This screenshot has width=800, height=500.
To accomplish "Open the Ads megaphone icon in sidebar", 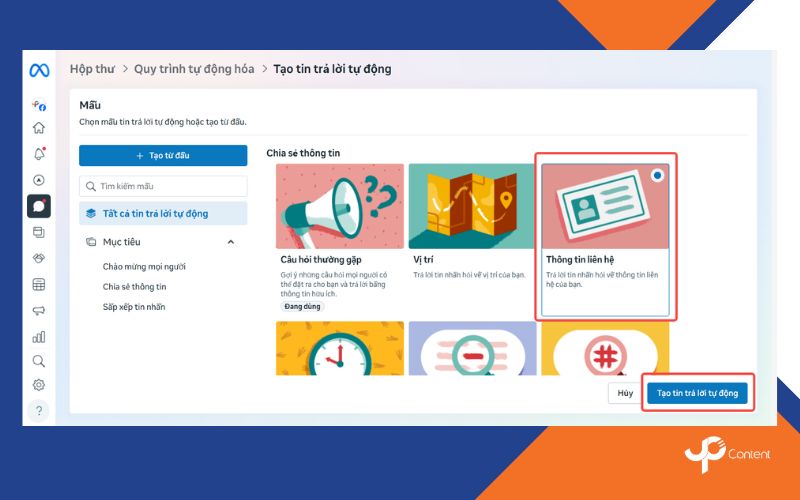I will [x=39, y=310].
